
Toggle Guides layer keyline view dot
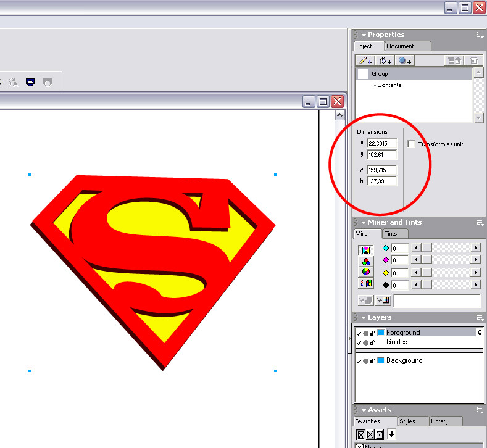[365, 342]
